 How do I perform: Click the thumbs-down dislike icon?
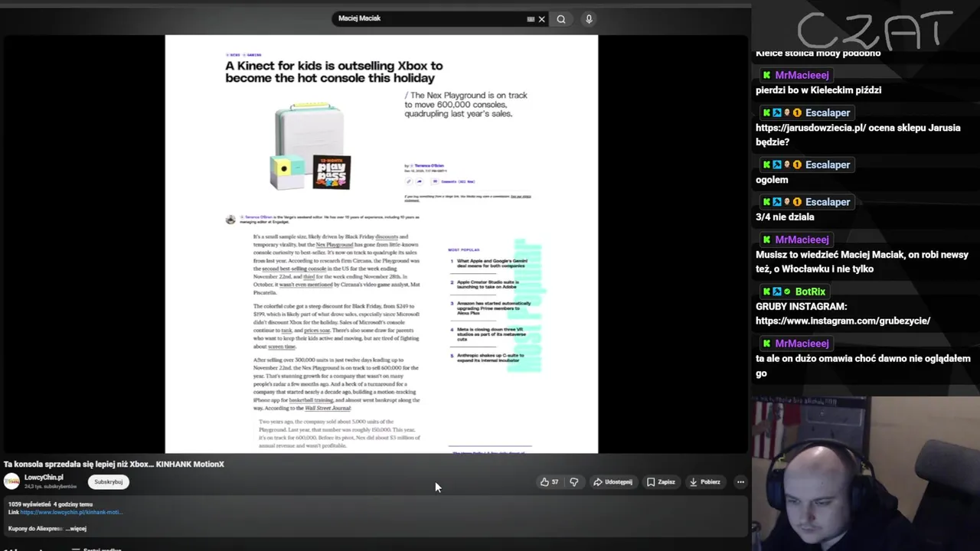coord(574,482)
